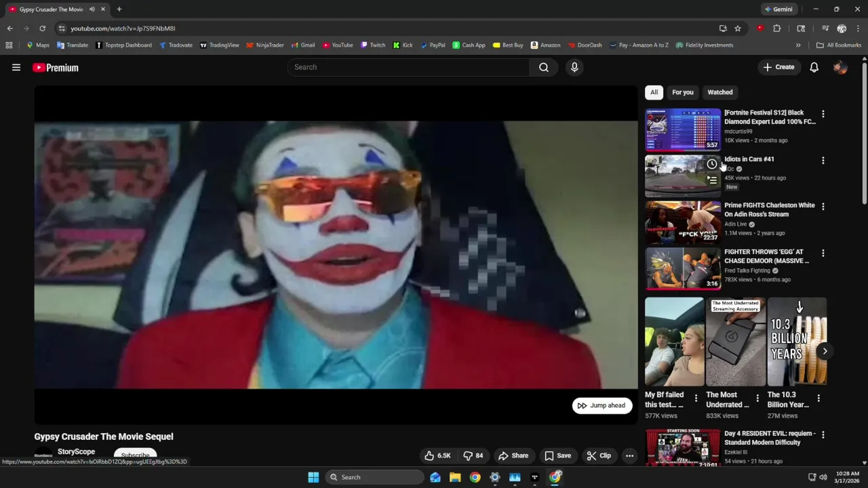Open options for My Bf failed short
Viewport: 868px width, 488px height.
pos(696,399)
